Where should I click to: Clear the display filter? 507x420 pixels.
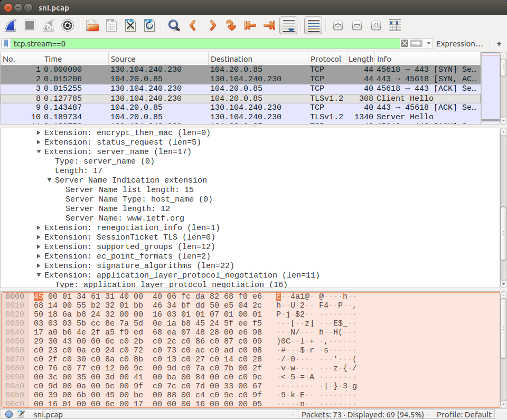pos(405,44)
